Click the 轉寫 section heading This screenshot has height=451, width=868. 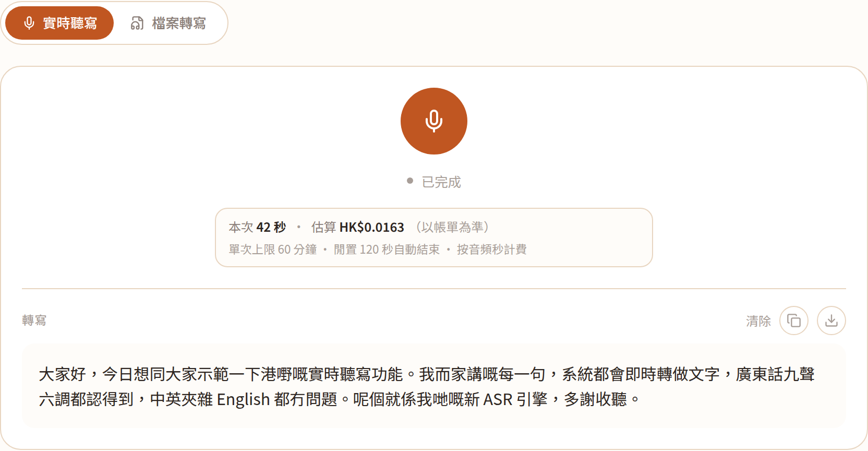point(34,320)
